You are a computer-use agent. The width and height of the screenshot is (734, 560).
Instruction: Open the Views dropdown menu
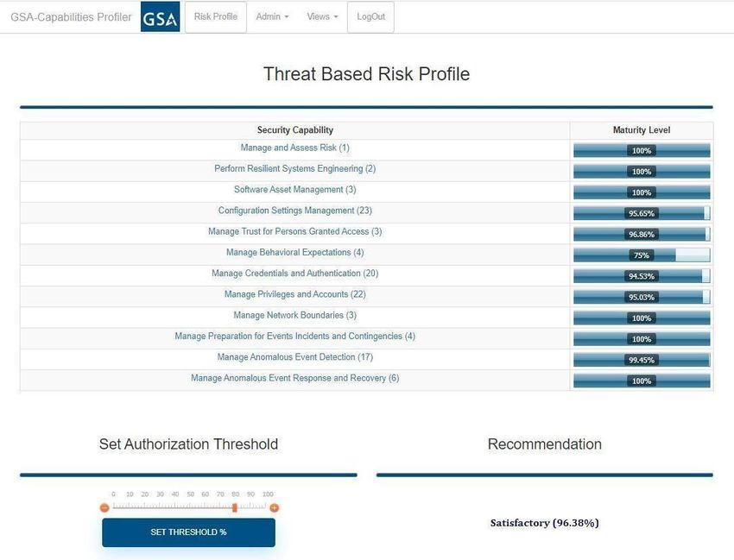(x=322, y=17)
